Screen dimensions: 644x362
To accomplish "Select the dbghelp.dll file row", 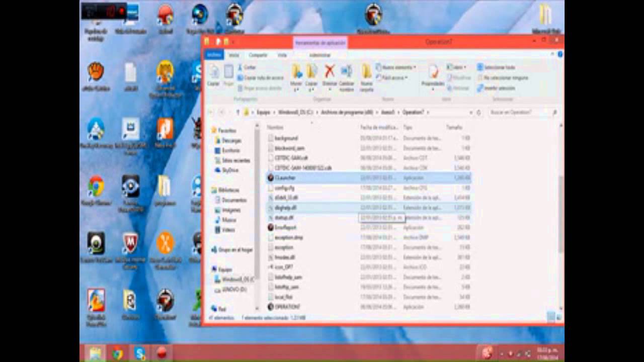I will click(368, 208).
